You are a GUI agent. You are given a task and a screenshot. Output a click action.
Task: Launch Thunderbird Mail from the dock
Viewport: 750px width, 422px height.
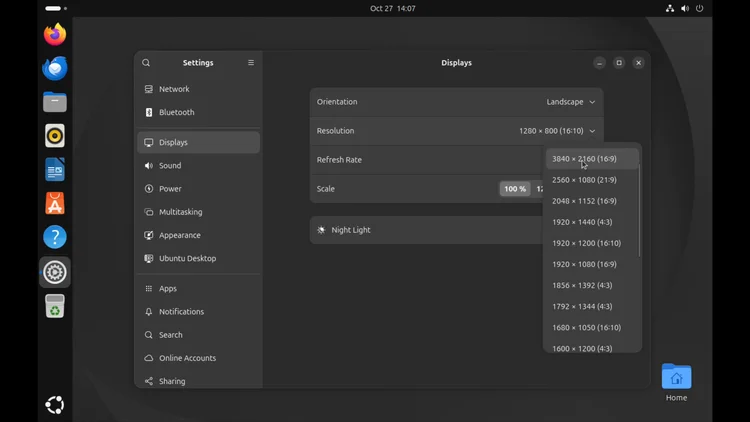point(55,68)
